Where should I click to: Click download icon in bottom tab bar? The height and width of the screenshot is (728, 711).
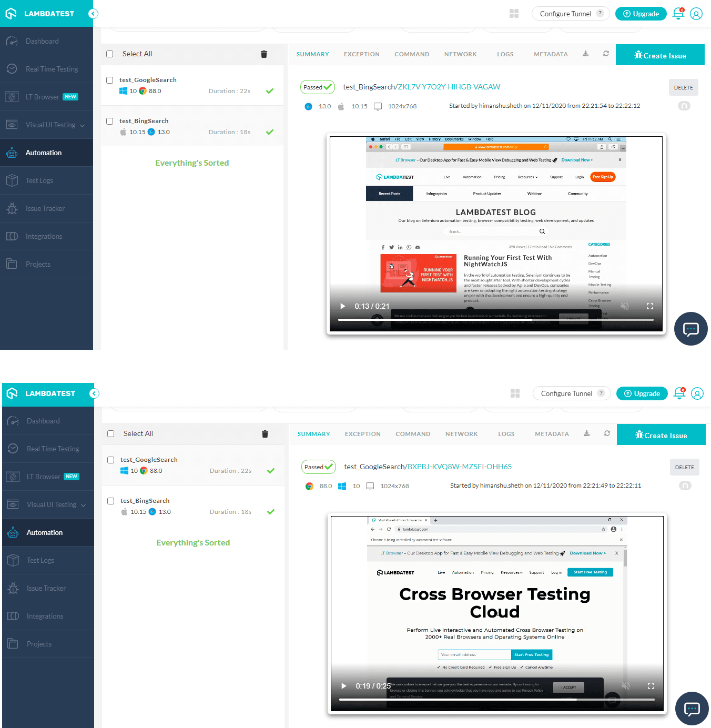[x=586, y=433]
